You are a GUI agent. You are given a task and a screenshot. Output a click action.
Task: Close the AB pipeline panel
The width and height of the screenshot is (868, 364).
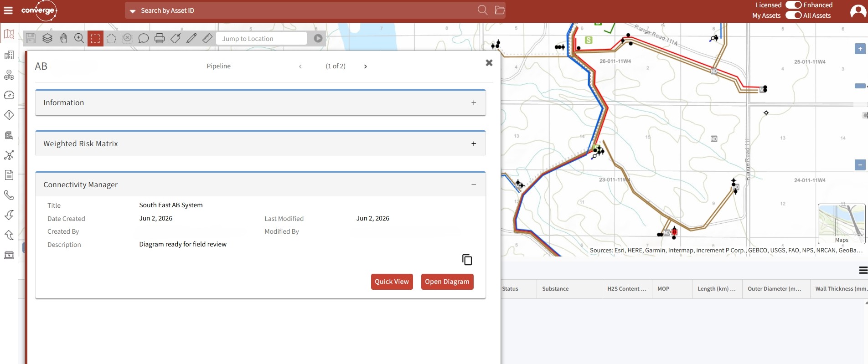pos(489,63)
